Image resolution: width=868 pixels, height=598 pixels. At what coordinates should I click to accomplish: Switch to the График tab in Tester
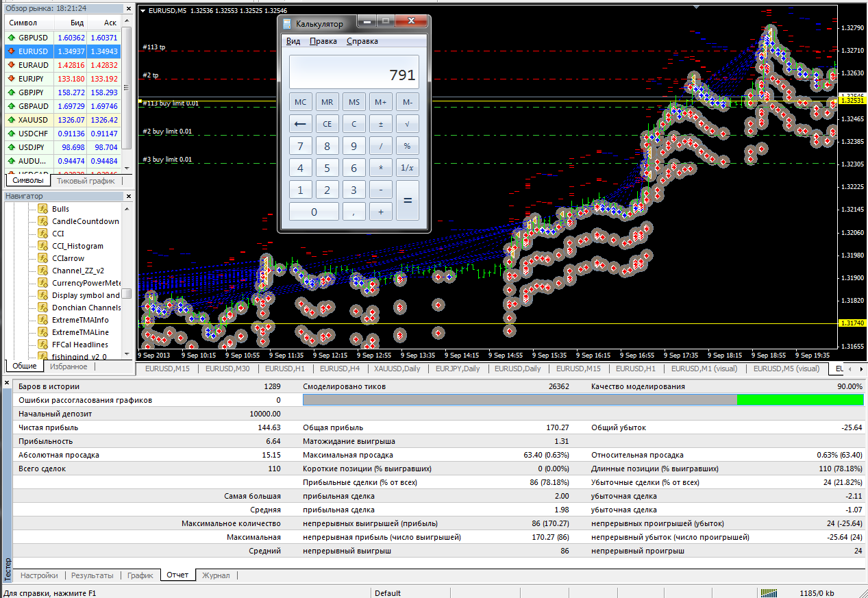pyautogui.click(x=140, y=575)
